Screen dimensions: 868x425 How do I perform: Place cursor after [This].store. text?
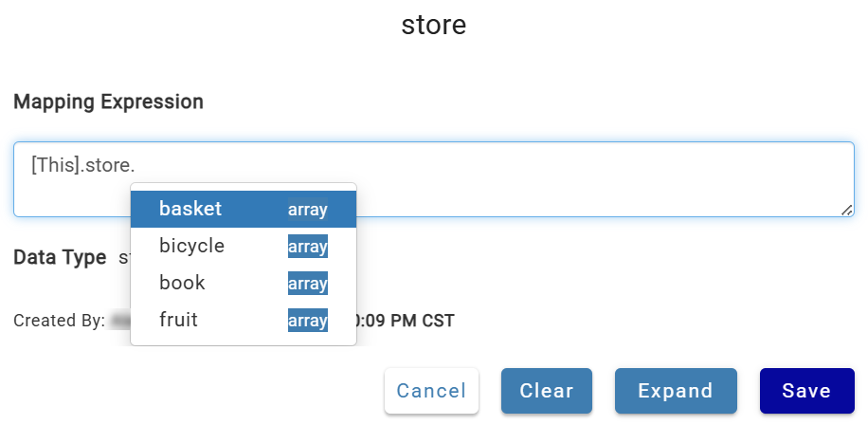click(136, 165)
